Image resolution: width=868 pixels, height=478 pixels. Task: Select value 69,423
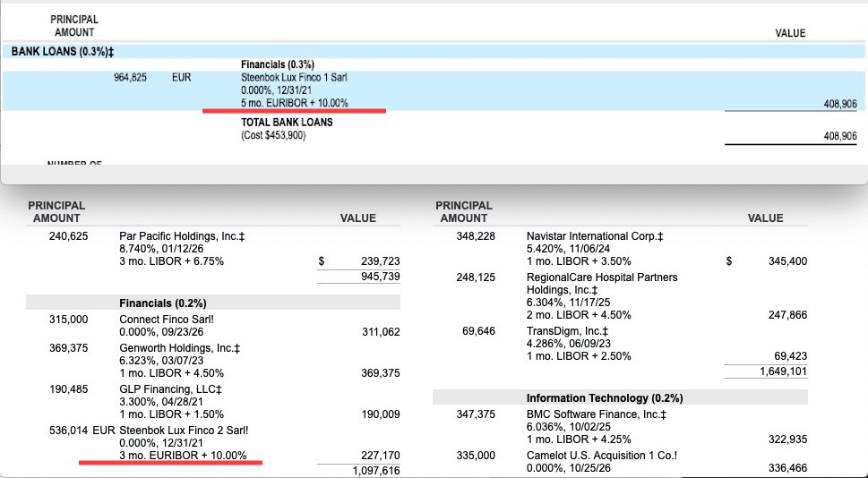790,355
